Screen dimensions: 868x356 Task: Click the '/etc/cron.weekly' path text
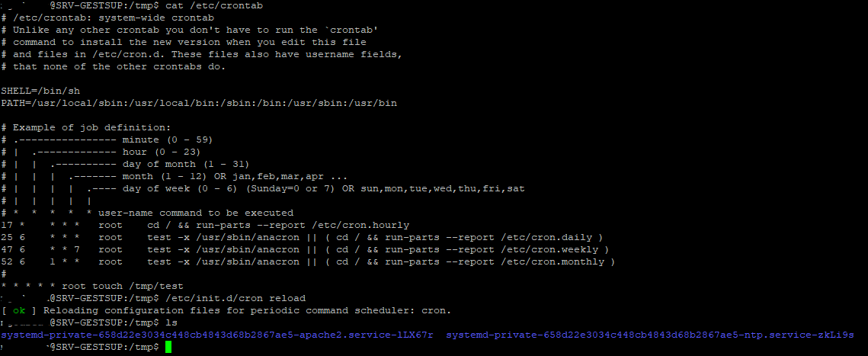point(549,249)
